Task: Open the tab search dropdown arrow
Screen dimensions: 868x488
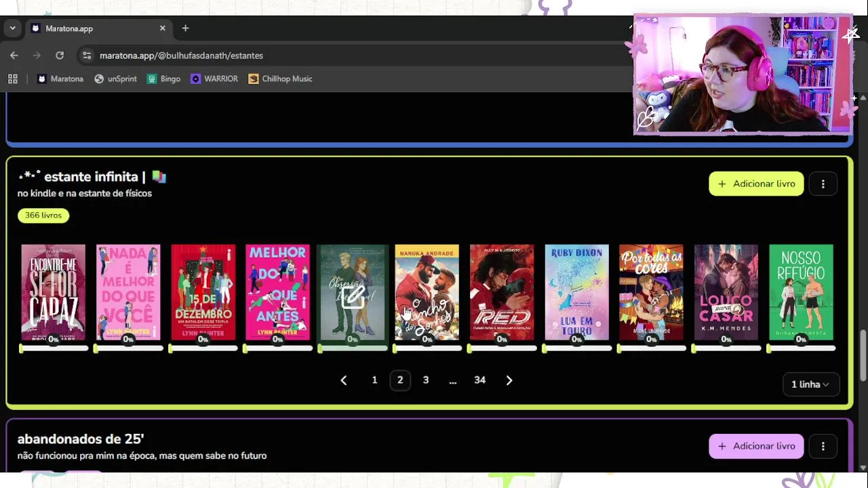Action: [12, 28]
